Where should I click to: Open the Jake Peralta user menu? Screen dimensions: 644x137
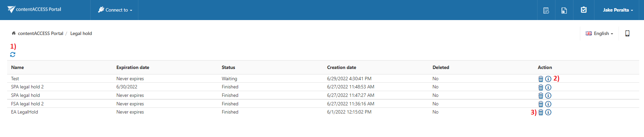[x=618, y=10]
